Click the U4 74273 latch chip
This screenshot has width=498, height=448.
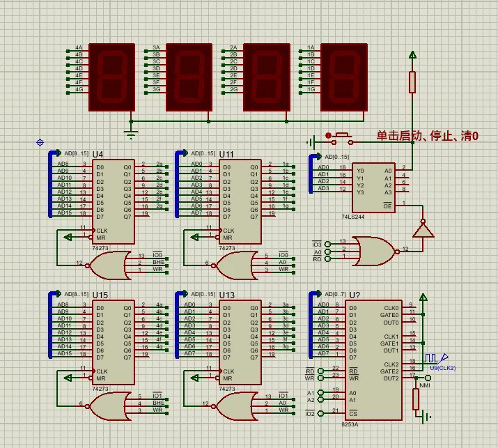[114, 202]
